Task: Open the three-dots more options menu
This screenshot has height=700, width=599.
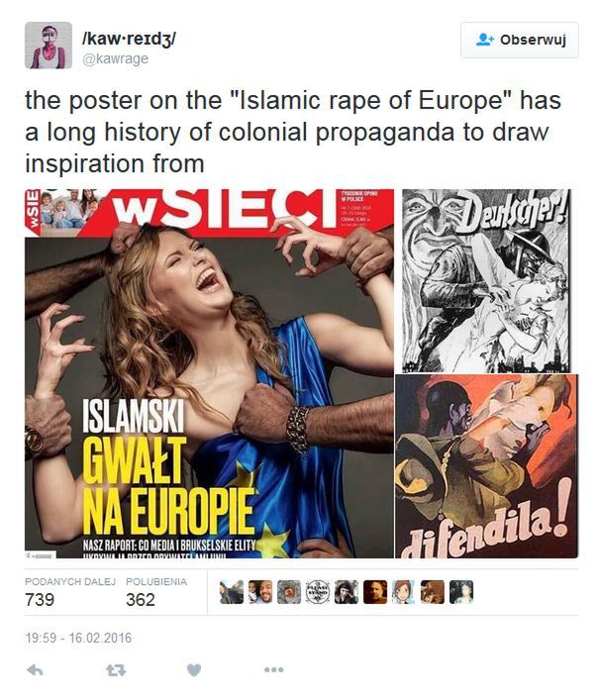Action: coord(273,669)
